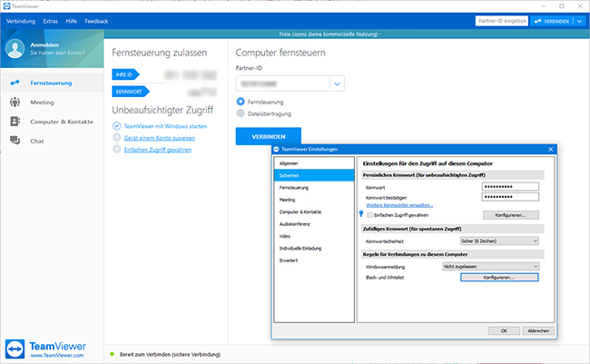
Task: Click the user avatar next to Anmelden
Action: [15, 49]
